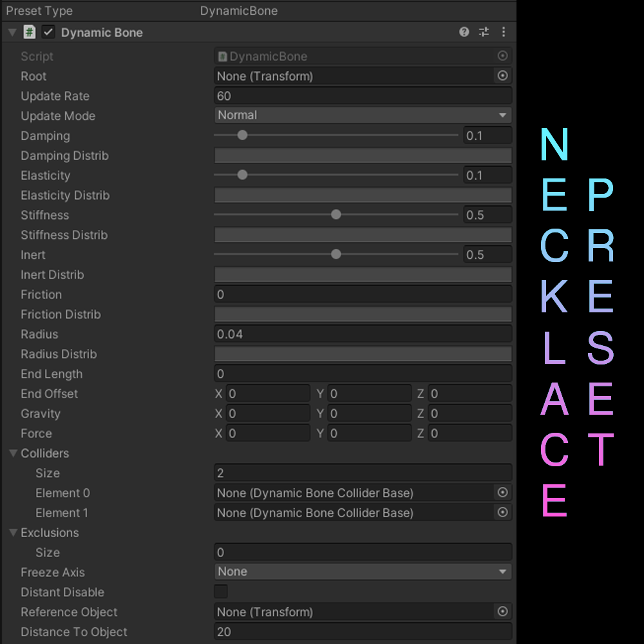The width and height of the screenshot is (644, 644).
Task: Click the object picker icon beside Root
Action: pos(502,75)
